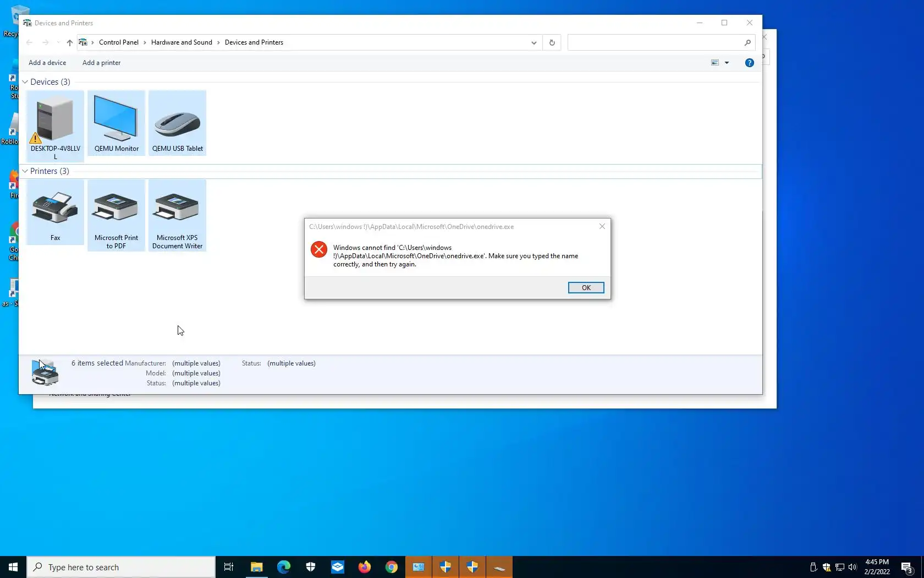Collapse the Printers (3) group
Viewport: 924px width, 578px height.
pyautogui.click(x=25, y=171)
